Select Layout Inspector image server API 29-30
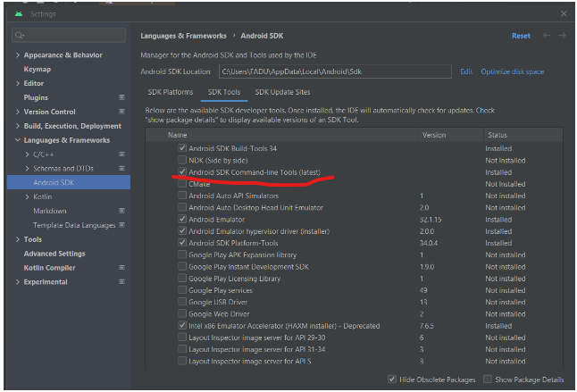Image resolution: width=577 pixels, height=392 pixels. pos(257,338)
